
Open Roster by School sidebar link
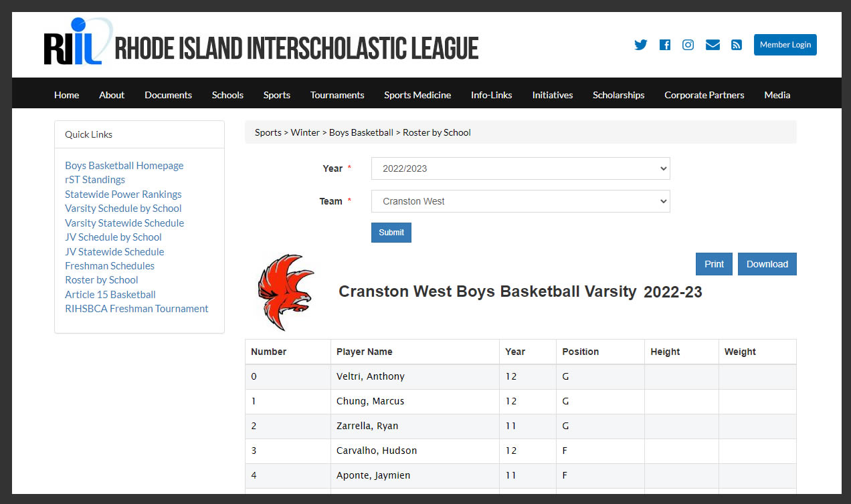tap(102, 280)
